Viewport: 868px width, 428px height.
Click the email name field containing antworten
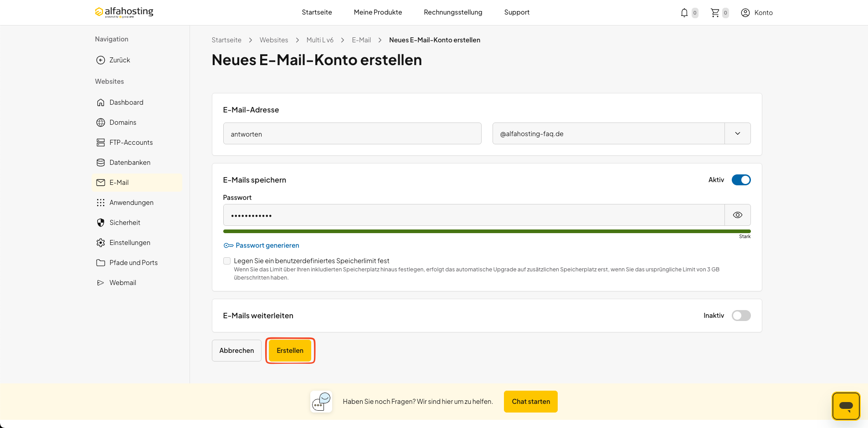352,133
